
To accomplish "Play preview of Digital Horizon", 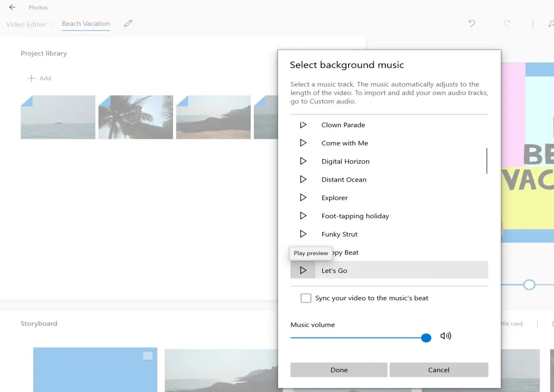I will pyautogui.click(x=303, y=161).
